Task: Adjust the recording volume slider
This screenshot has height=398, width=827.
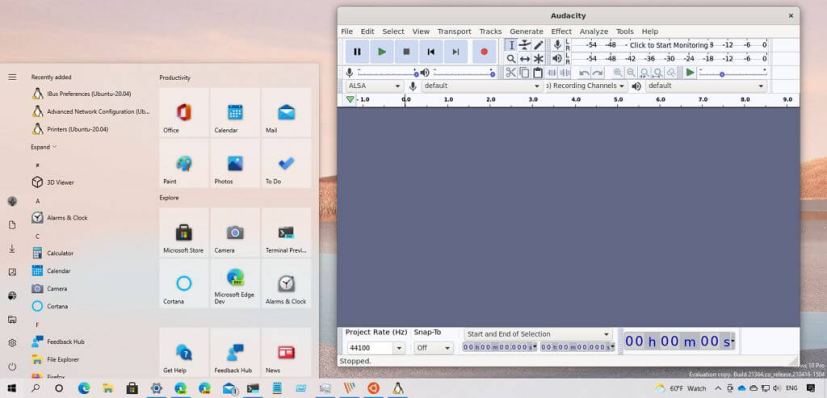Action: pyautogui.click(x=387, y=73)
